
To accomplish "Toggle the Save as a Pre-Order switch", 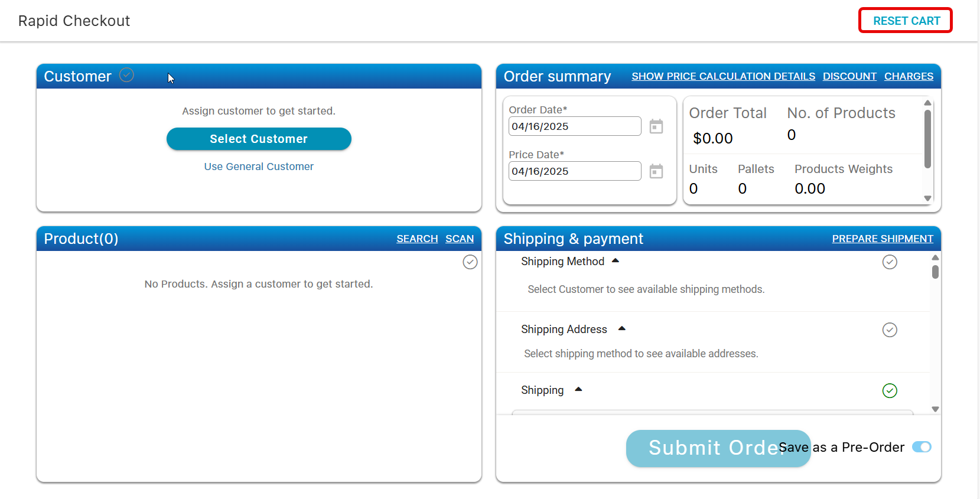I will pyautogui.click(x=921, y=447).
